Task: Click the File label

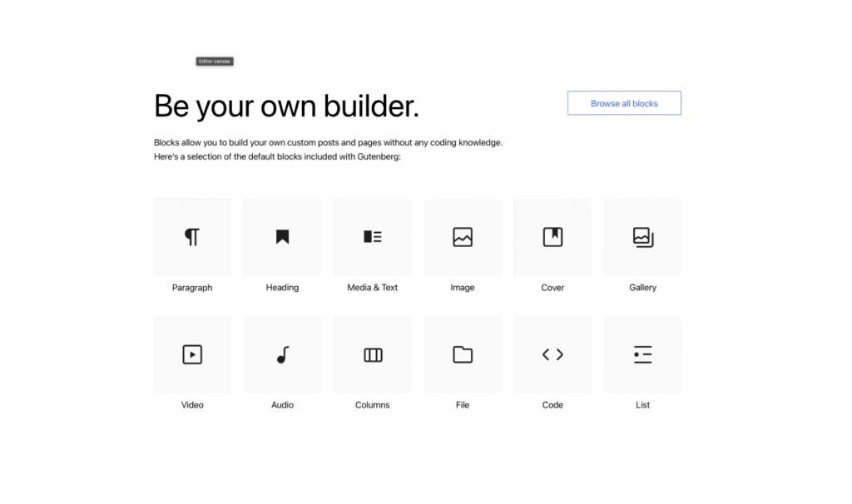Action: [463, 405]
